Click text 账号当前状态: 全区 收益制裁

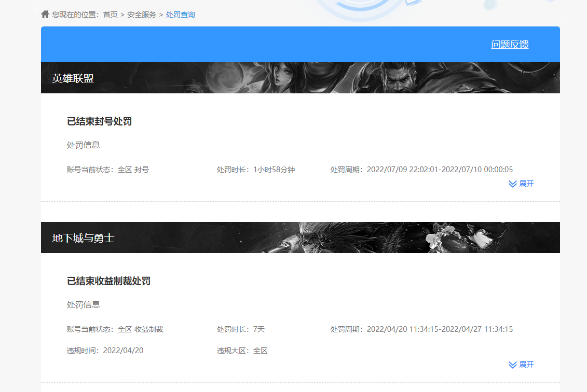[x=115, y=329]
